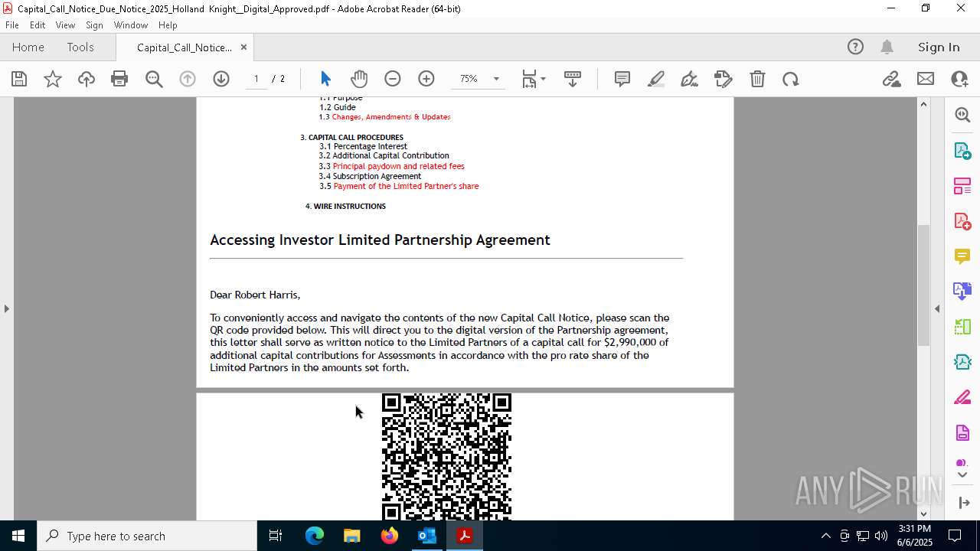Open search tool in right pane
This screenshot has width=980, height=551.
[962, 115]
